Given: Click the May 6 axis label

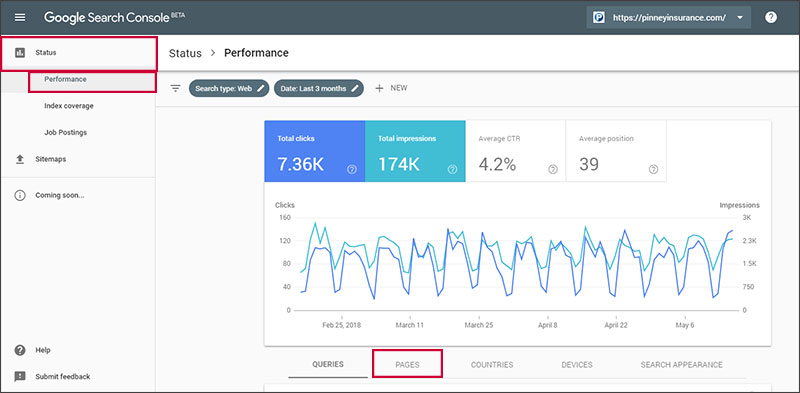Looking at the screenshot, I should (x=685, y=325).
